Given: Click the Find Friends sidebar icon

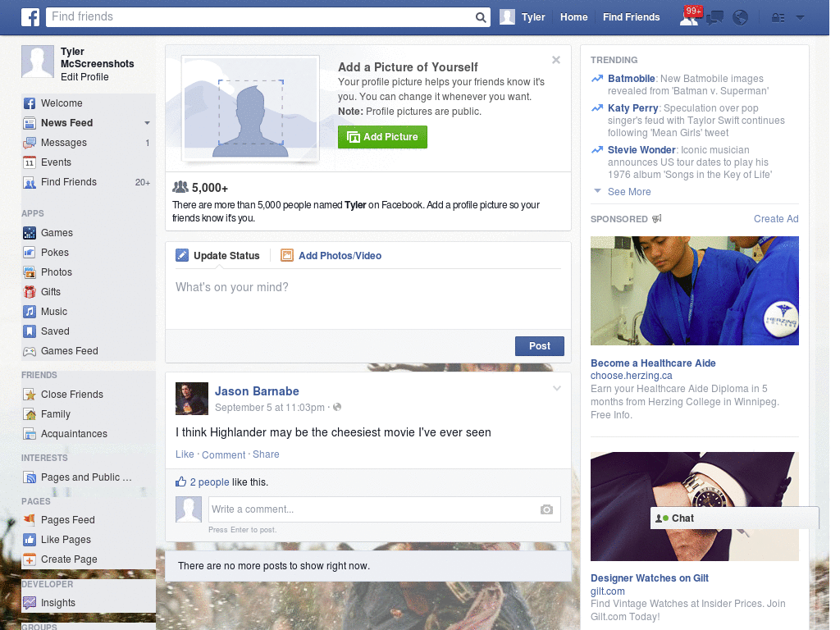Looking at the screenshot, I should click(30, 182).
